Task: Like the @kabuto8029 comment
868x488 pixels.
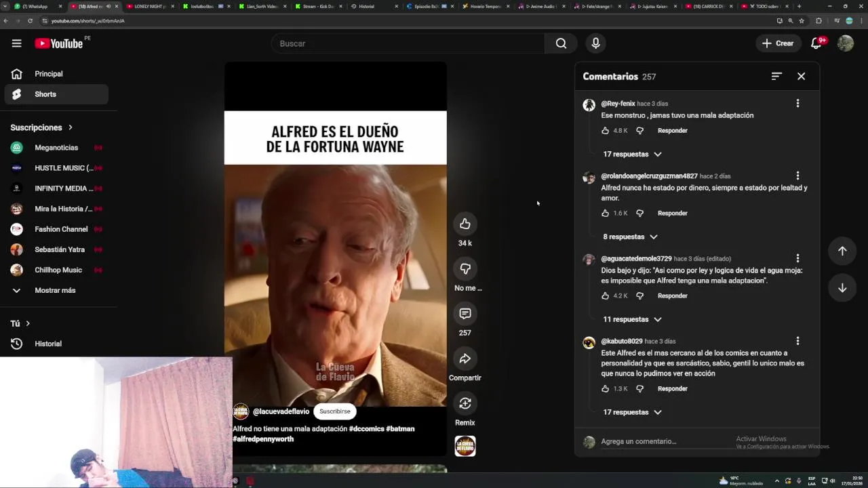Action: [606, 389]
